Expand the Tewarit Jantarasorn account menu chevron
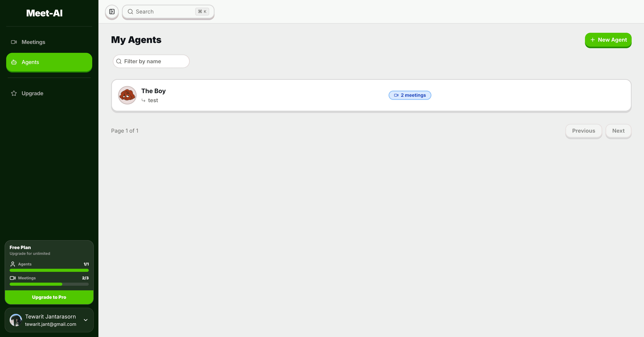This screenshot has width=644, height=337. (x=86, y=320)
